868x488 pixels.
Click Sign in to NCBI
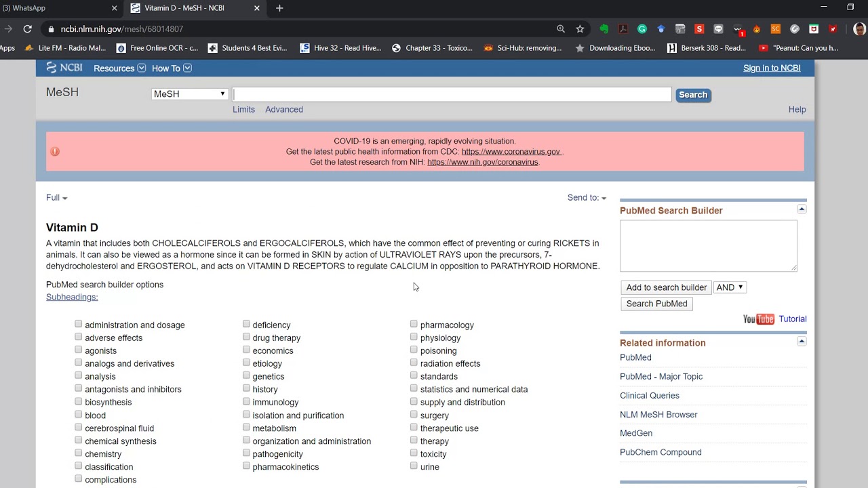[772, 68]
